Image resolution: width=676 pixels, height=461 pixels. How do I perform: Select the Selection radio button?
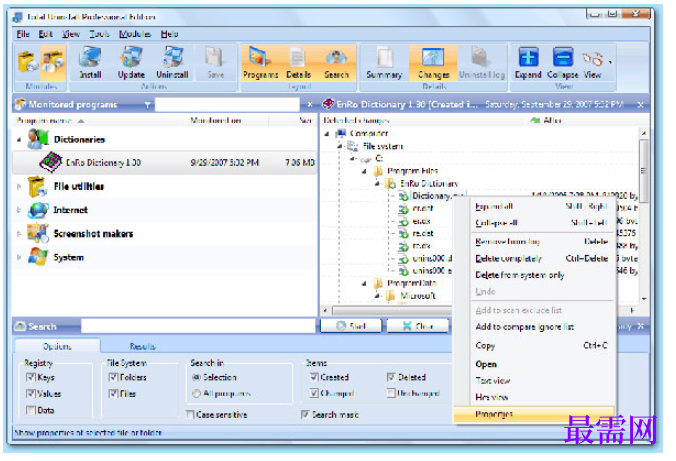click(196, 377)
